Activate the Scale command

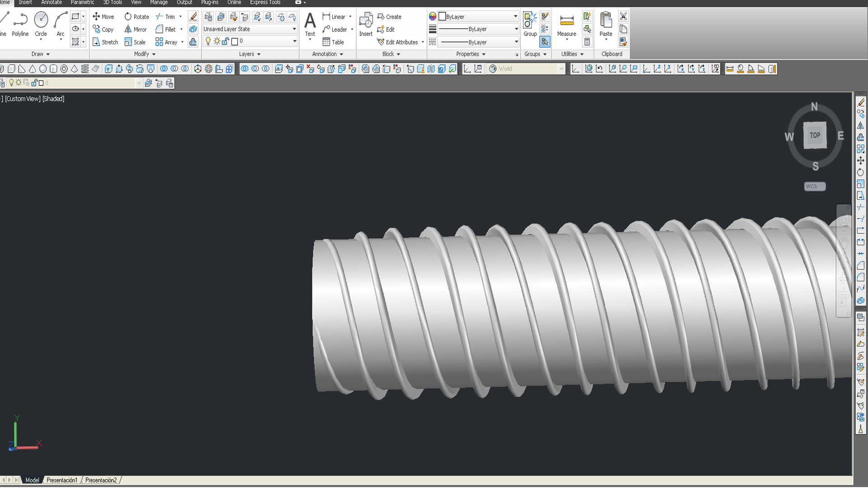pos(135,42)
